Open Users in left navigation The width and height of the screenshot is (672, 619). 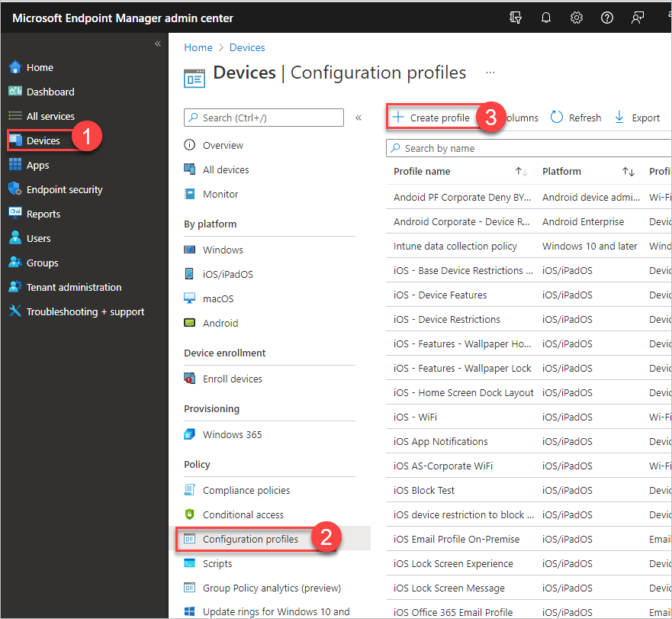click(30, 238)
